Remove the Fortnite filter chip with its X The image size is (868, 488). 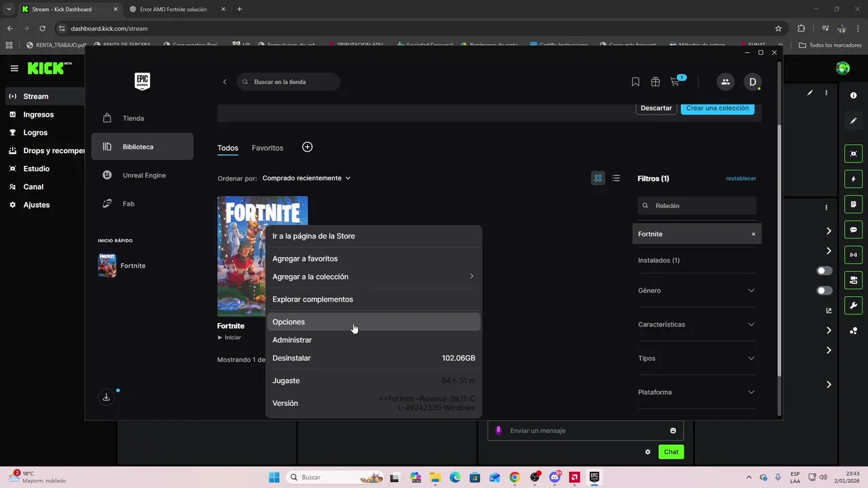click(x=753, y=234)
